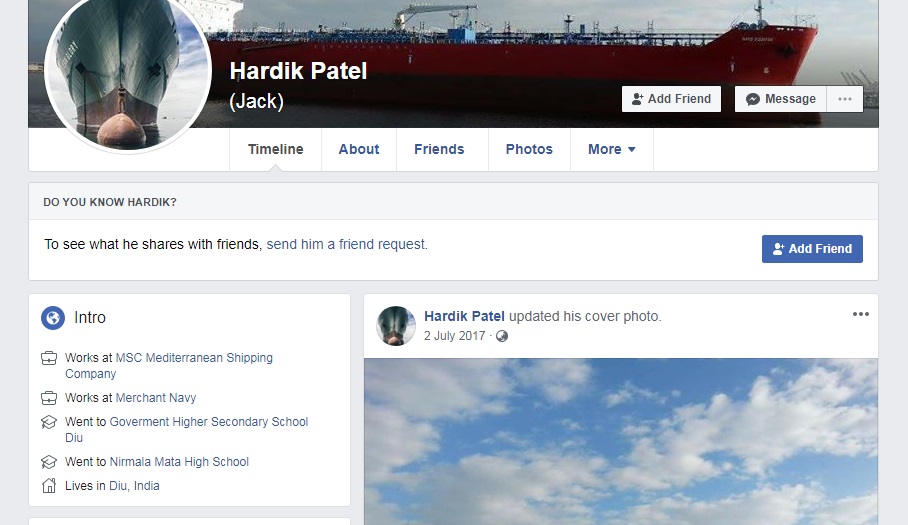Viewport: 908px width, 525px height.
Task: Click the blue Add Friend button
Action: (x=812, y=249)
